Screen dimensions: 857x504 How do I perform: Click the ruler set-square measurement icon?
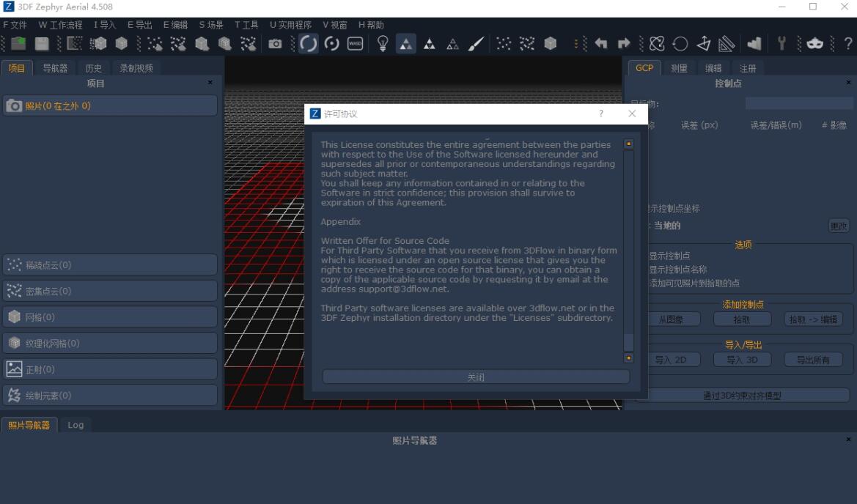point(727,44)
